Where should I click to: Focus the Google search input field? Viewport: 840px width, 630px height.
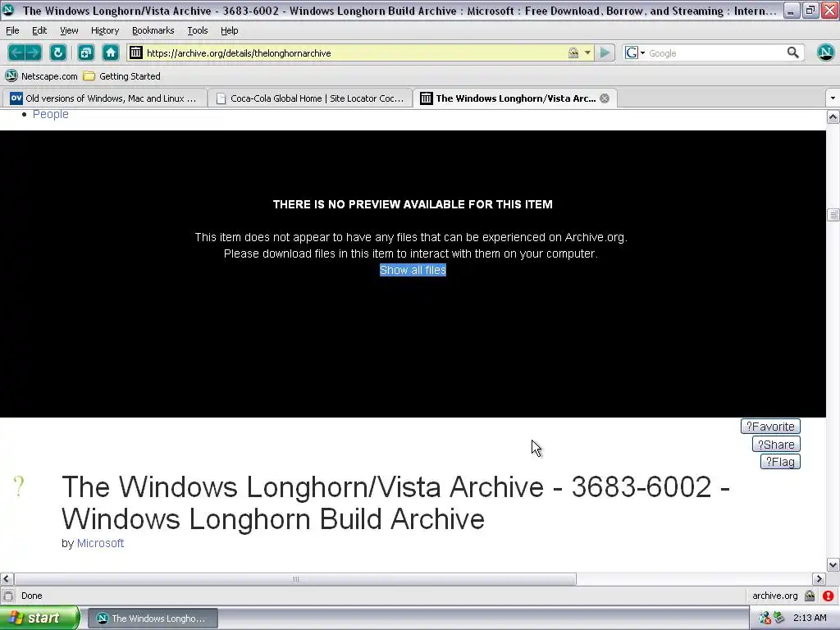pyautogui.click(x=715, y=53)
